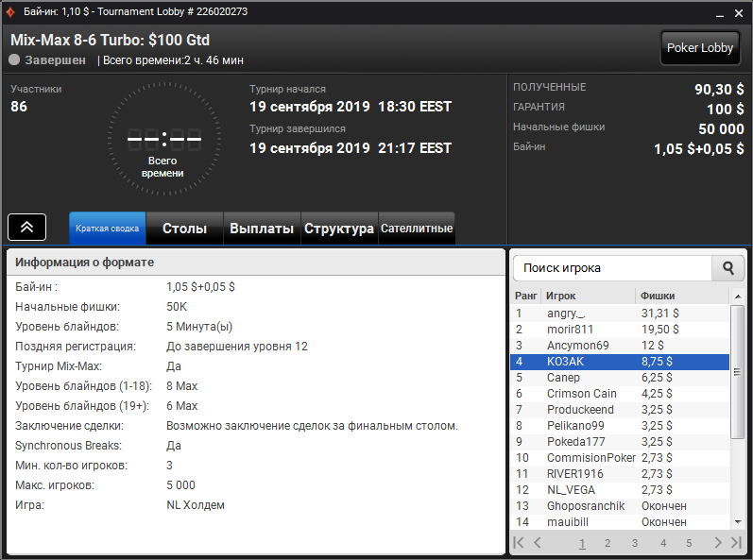Click the Поиск игрока search field
Image resolution: width=753 pixels, height=560 pixels.
click(612, 268)
